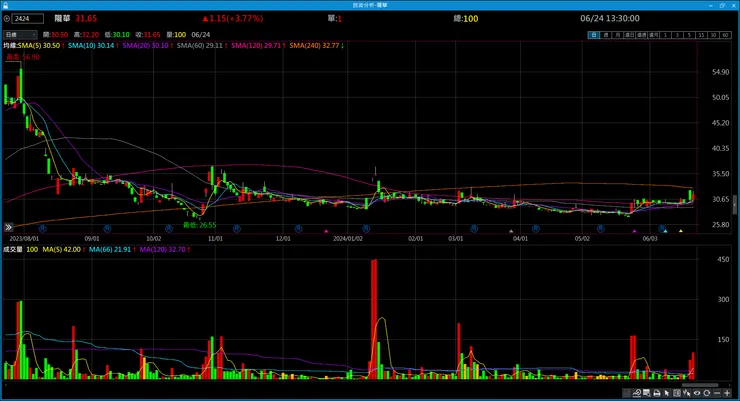Viewport: 740px width, 401px height.
Task: Click the red 31.65 last price in the header
Action: click(86, 18)
